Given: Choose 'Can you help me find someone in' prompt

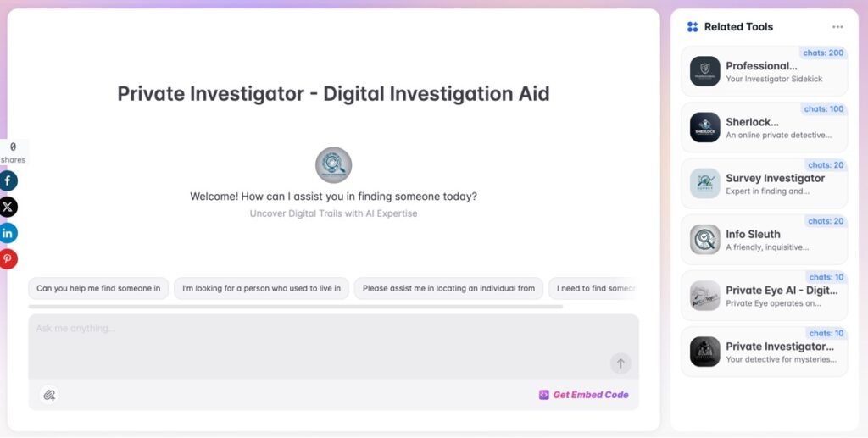Looking at the screenshot, I should (98, 288).
